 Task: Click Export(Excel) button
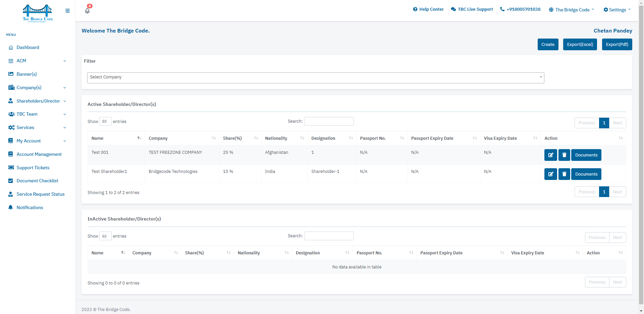point(580,44)
